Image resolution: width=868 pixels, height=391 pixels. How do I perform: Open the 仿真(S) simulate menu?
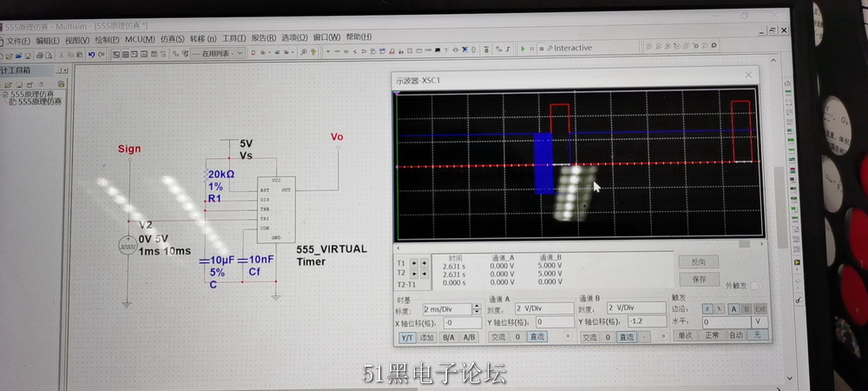[172, 38]
